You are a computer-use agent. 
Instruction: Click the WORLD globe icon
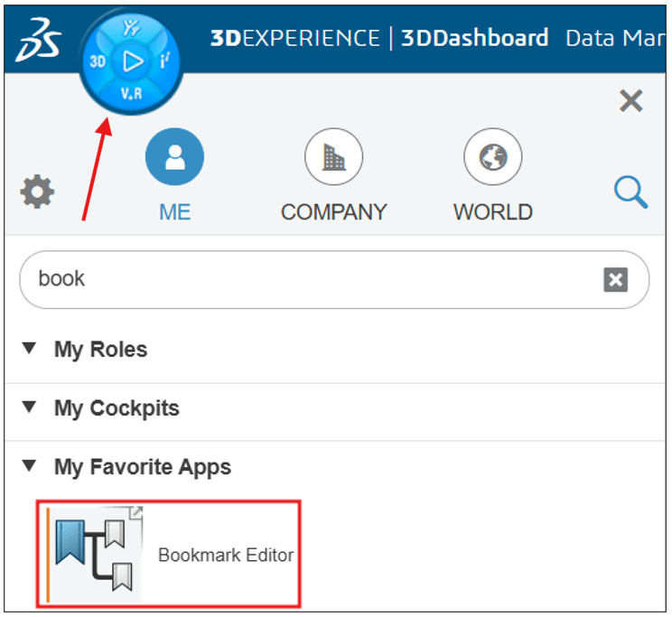(x=493, y=157)
